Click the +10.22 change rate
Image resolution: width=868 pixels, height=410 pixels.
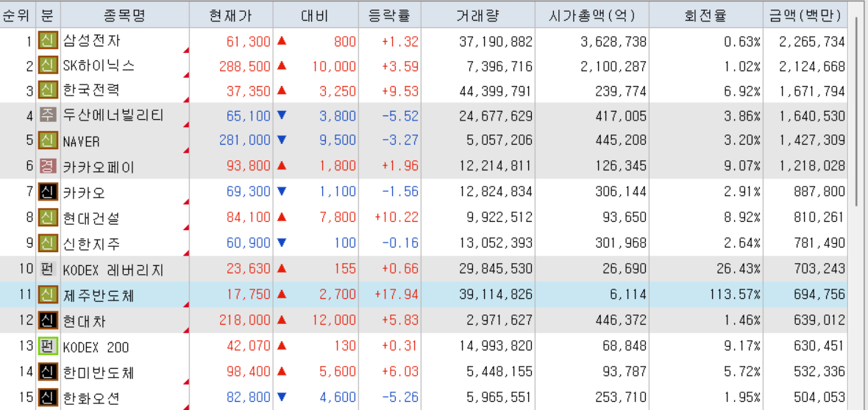[x=397, y=217]
